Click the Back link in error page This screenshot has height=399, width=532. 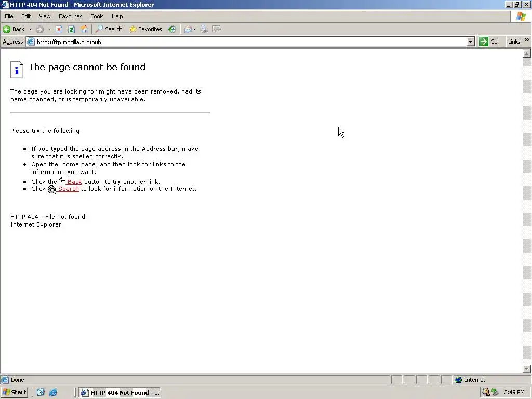tap(74, 182)
